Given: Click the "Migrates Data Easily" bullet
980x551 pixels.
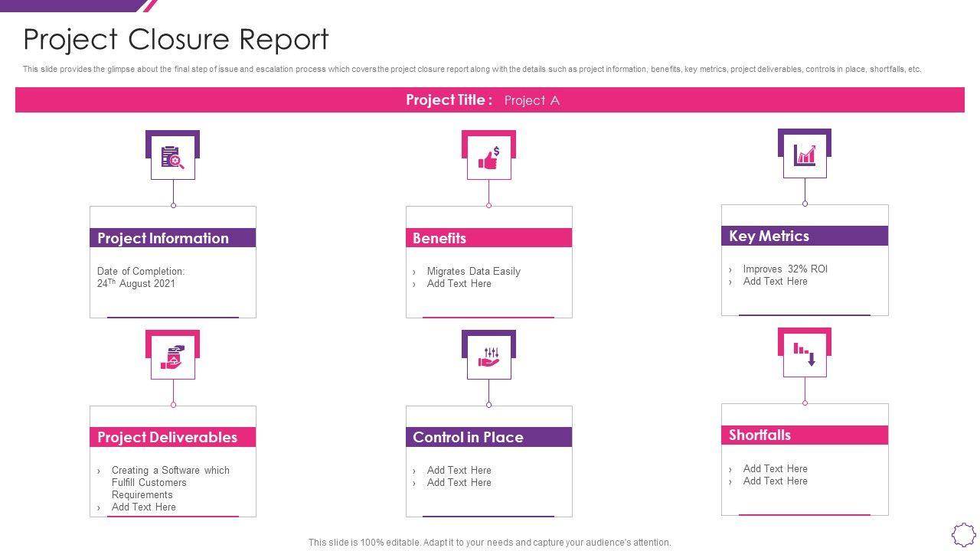Looking at the screenshot, I should [x=473, y=271].
